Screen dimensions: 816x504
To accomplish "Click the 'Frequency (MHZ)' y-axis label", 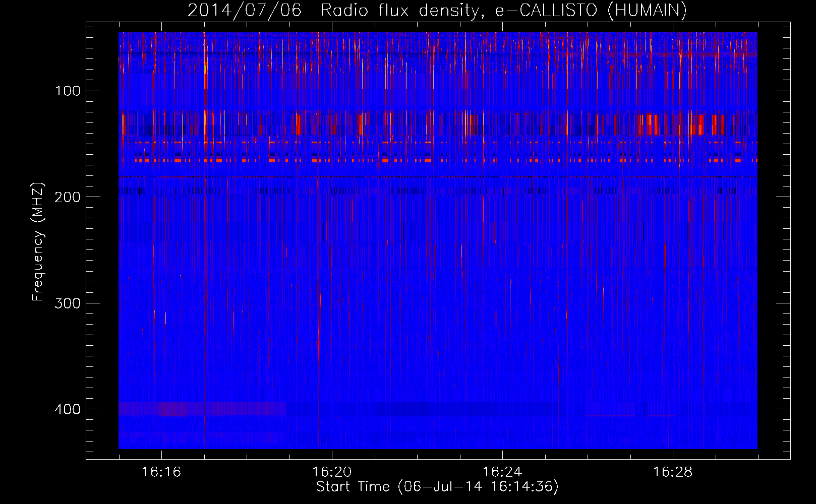I will pos(38,242).
